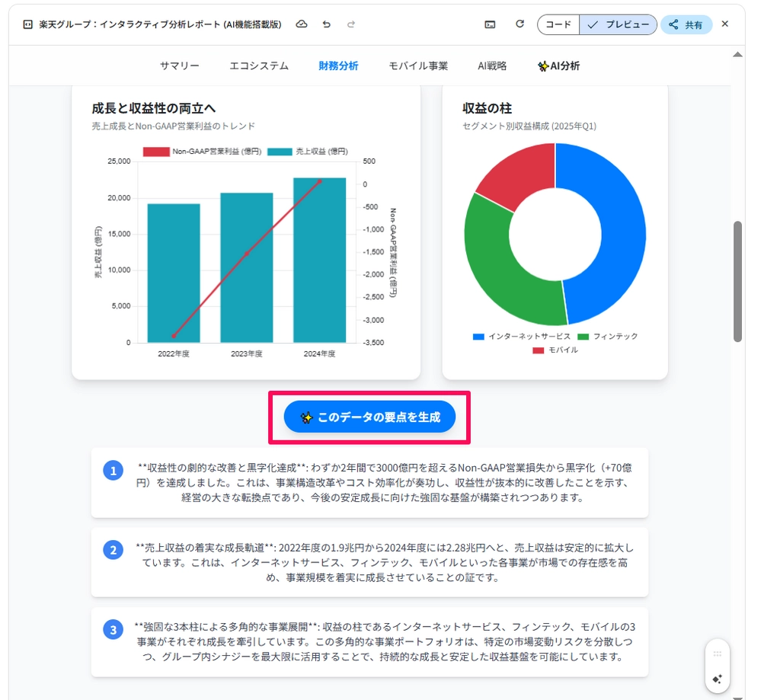Close the canvas panel with the X

pos(725,24)
